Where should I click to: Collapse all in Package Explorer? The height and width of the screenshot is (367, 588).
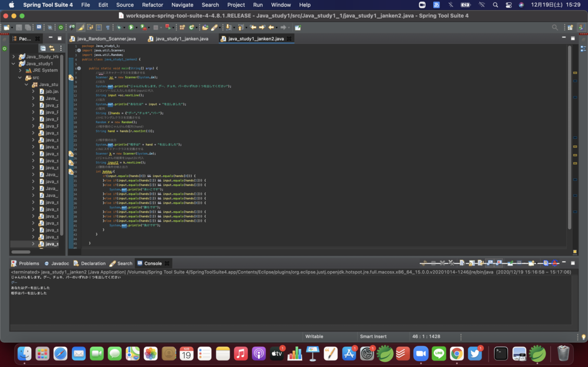point(43,48)
